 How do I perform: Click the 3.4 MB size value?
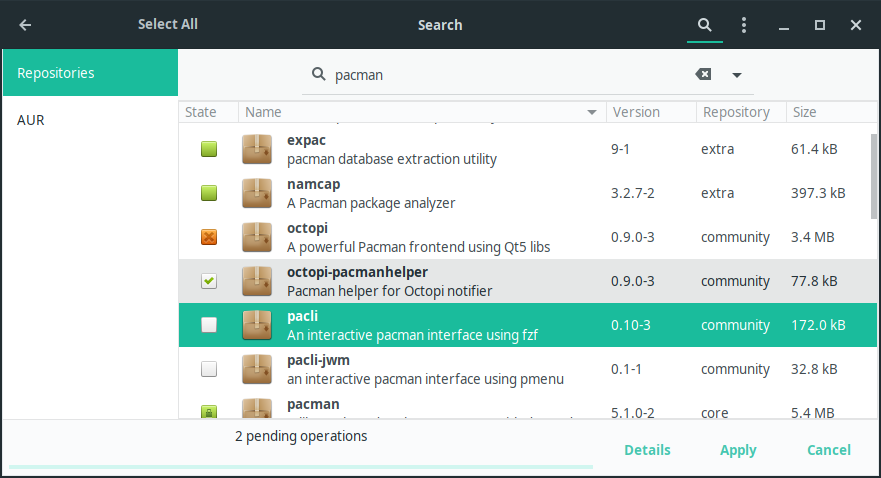click(812, 237)
